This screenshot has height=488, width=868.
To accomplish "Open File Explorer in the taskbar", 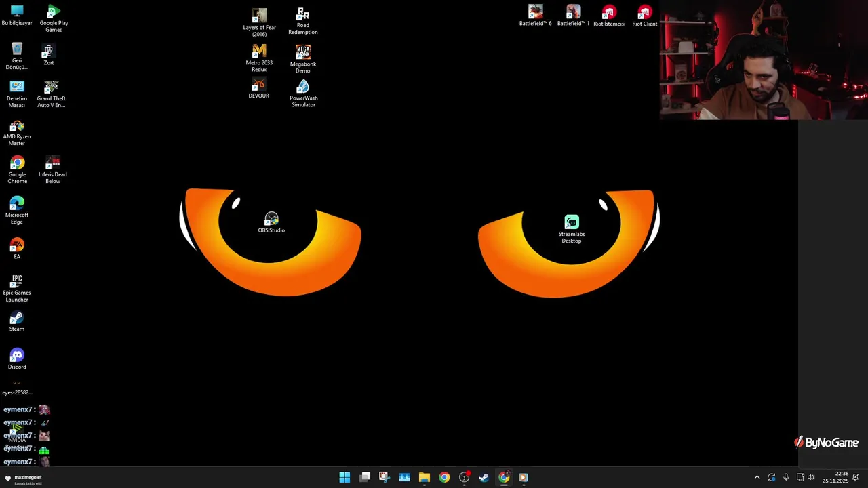I will click(425, 477).
